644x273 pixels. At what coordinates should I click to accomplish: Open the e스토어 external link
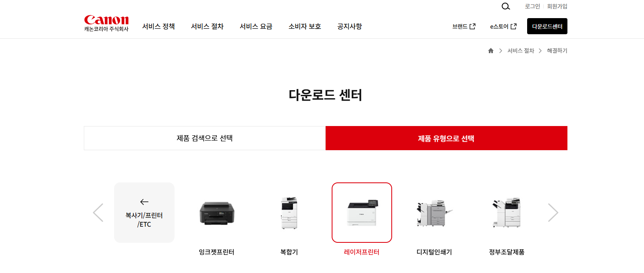(503, 27)
